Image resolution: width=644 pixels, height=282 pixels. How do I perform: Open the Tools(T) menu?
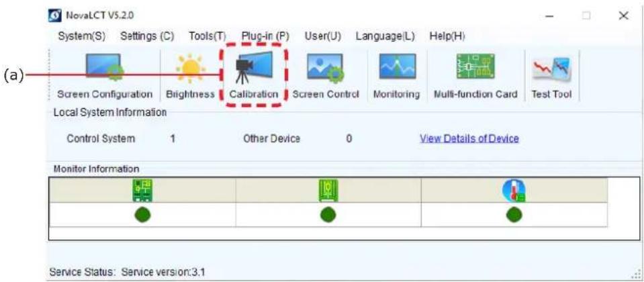(208, 36)
